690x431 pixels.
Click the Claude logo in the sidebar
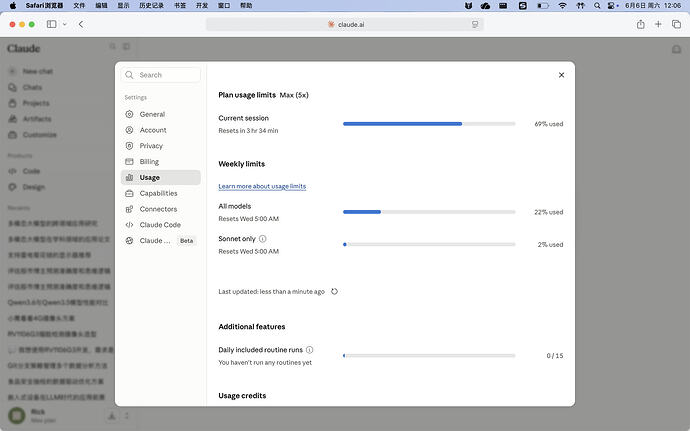pos(24,48)
